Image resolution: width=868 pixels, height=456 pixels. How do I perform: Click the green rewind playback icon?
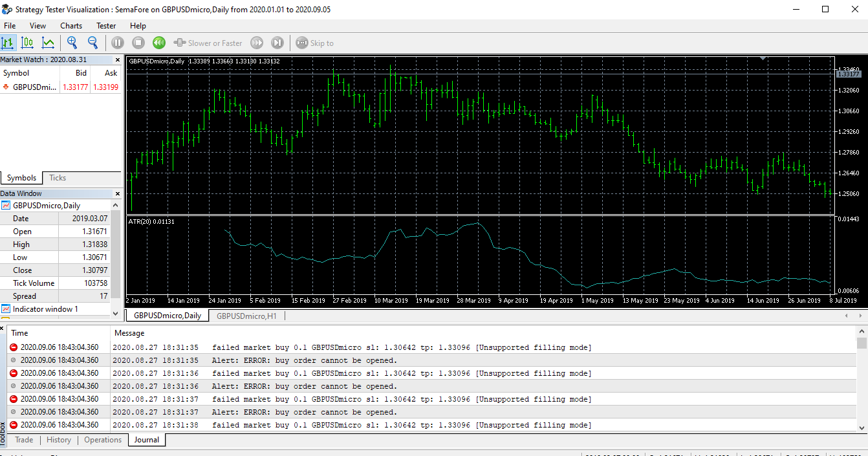click(158, 43)
